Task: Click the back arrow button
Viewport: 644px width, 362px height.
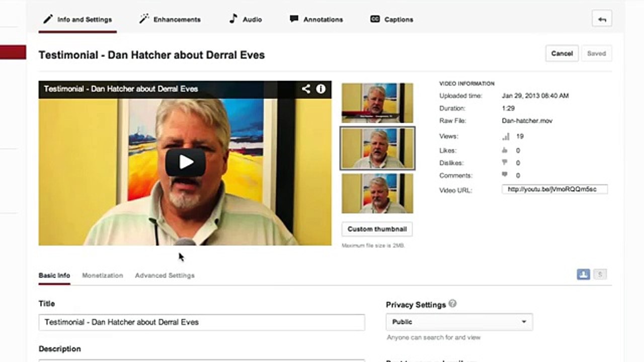Action: [602, 20]
